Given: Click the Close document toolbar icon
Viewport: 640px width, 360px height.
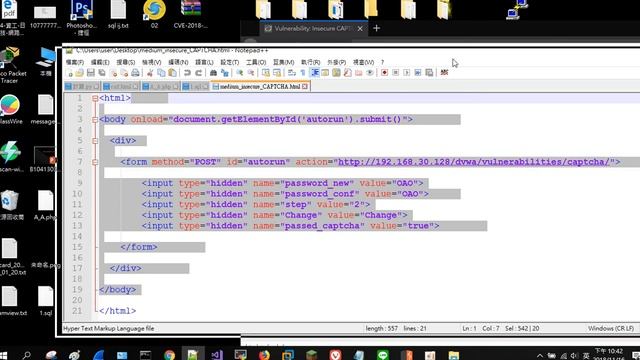Looking at the screenshot, I should [x=113, y=73].
